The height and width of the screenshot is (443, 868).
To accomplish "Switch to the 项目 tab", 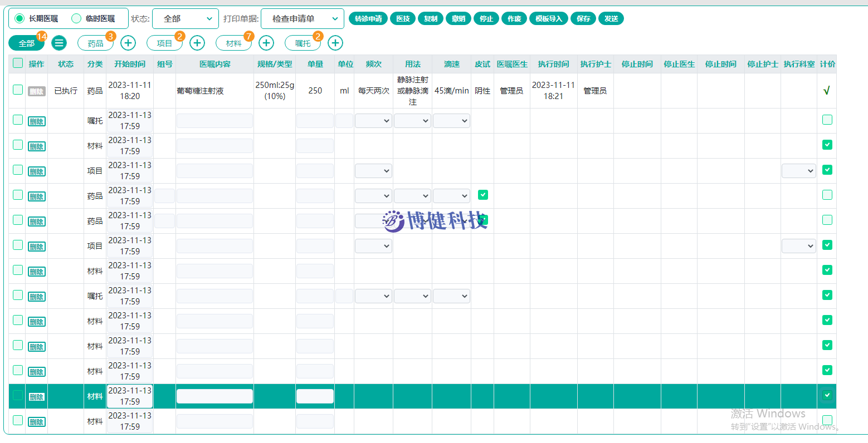I will (164, 43).
